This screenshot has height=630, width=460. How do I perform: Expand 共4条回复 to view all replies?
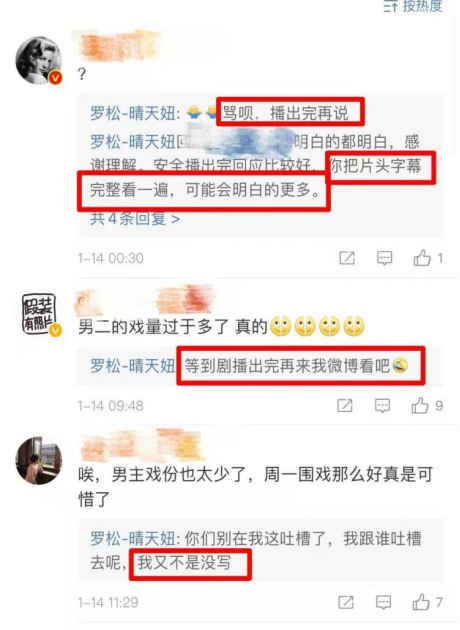[135, 219]
